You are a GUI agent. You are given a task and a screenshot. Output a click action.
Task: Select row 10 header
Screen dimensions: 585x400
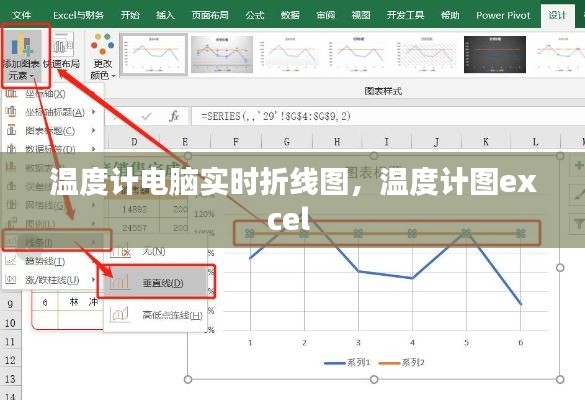(10, 323)
